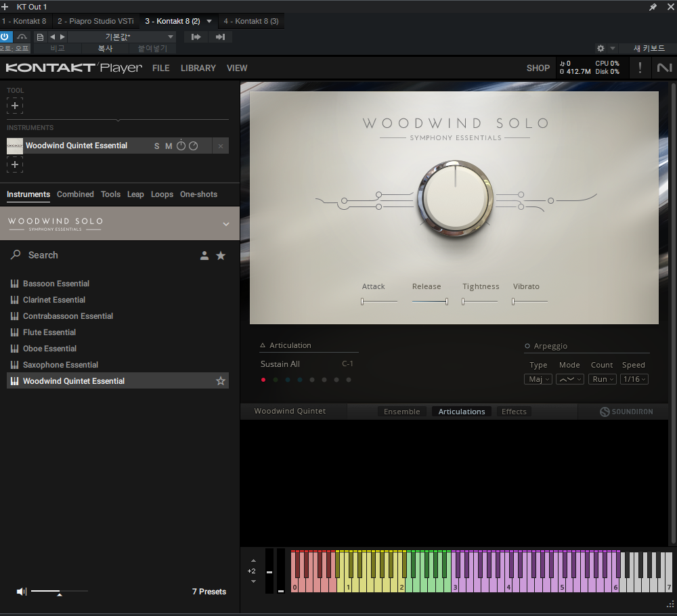Viewport: 677px width, 616px height.
Task: Open the Arpeggio Type Maj dropdown
Action: pyautogui.click(x=538, y=379)
